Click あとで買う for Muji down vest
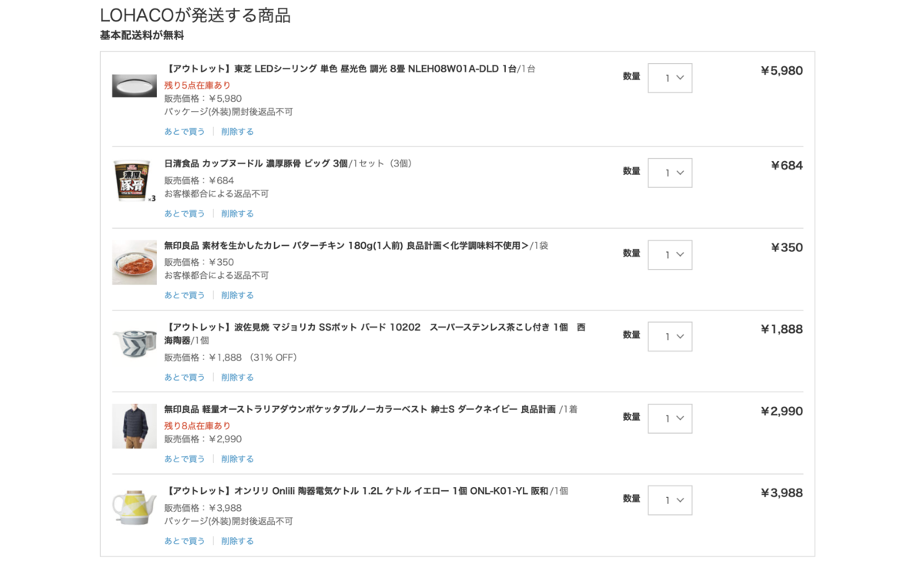 [x=185, y=459]
